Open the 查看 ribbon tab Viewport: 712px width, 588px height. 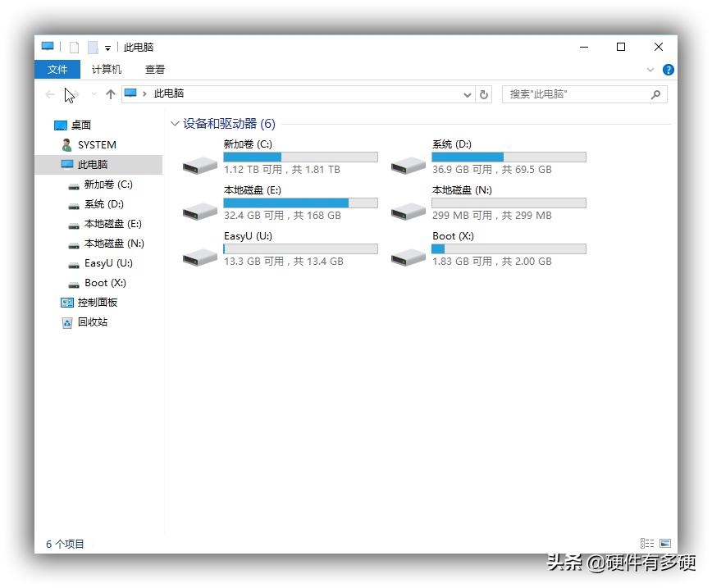point(155,69)
